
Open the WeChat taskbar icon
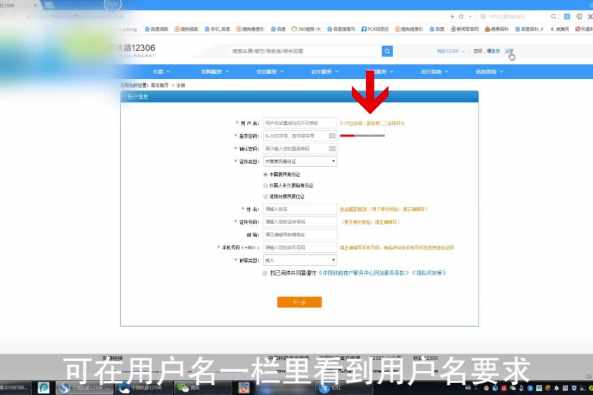(x=183, y=388)
